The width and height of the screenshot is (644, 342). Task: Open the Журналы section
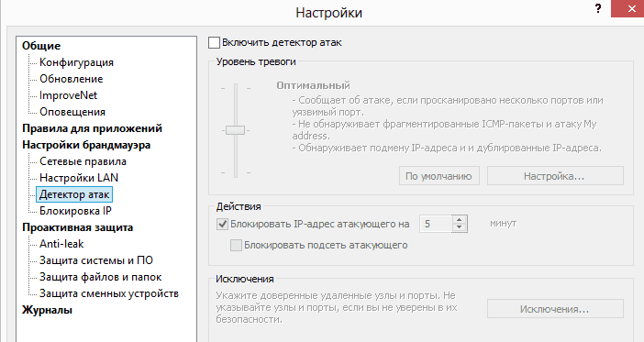[47, 310]
